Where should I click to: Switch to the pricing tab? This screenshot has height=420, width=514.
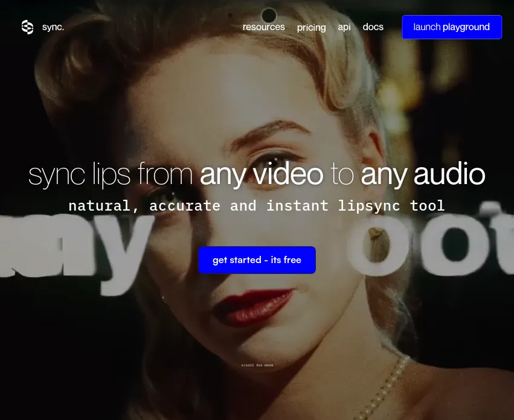(x=311, y=27)
